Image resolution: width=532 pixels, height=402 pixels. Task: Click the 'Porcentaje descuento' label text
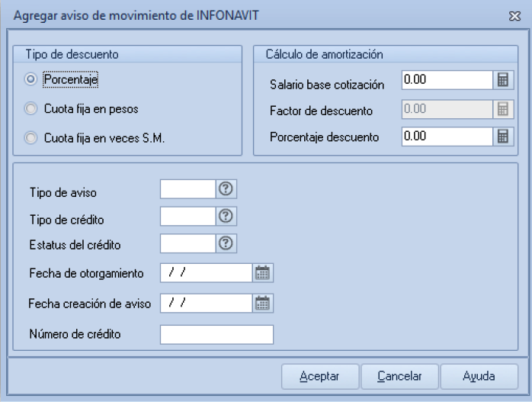[325, 137]
